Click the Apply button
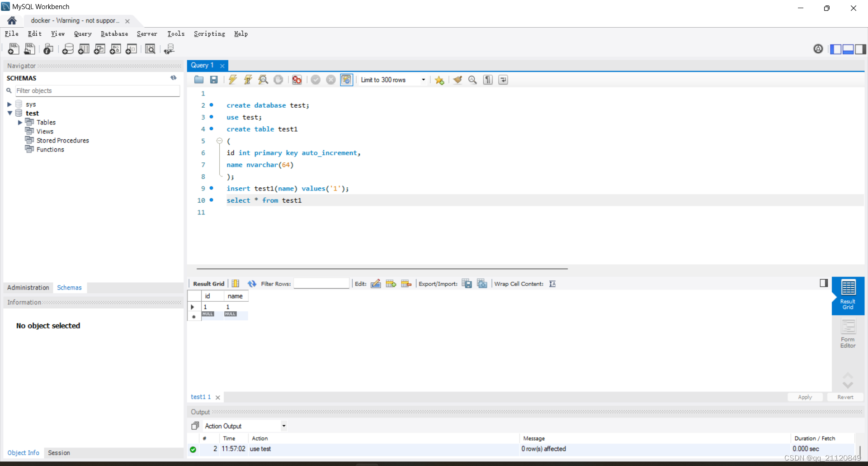Image resolution: width=868 pixels, height=466 pixels. click(x=805, y=397)
